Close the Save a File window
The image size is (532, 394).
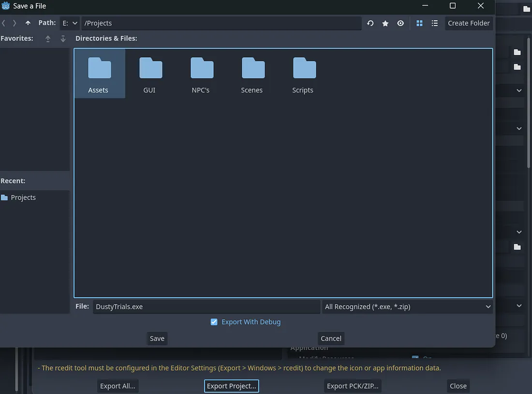click(480, 6)
